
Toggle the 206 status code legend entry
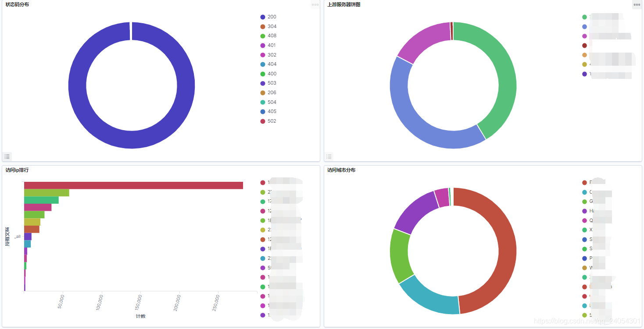coord(268,93)
